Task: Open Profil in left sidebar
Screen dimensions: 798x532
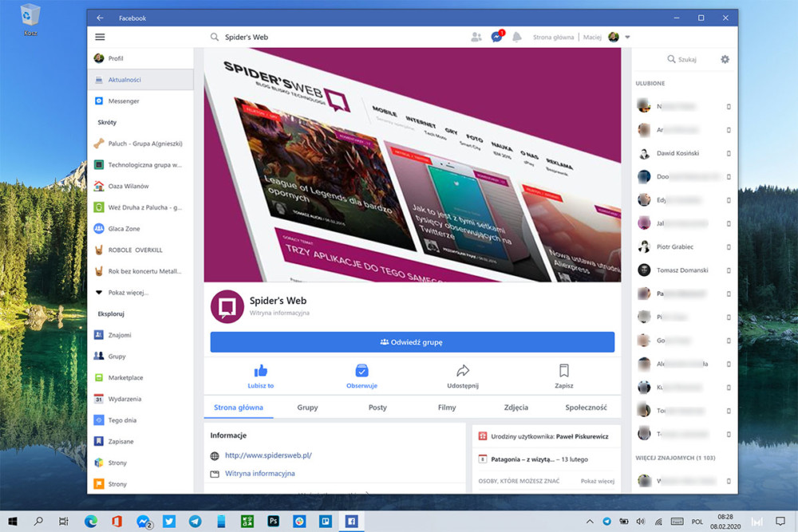Action: click(x=140, y=58)
